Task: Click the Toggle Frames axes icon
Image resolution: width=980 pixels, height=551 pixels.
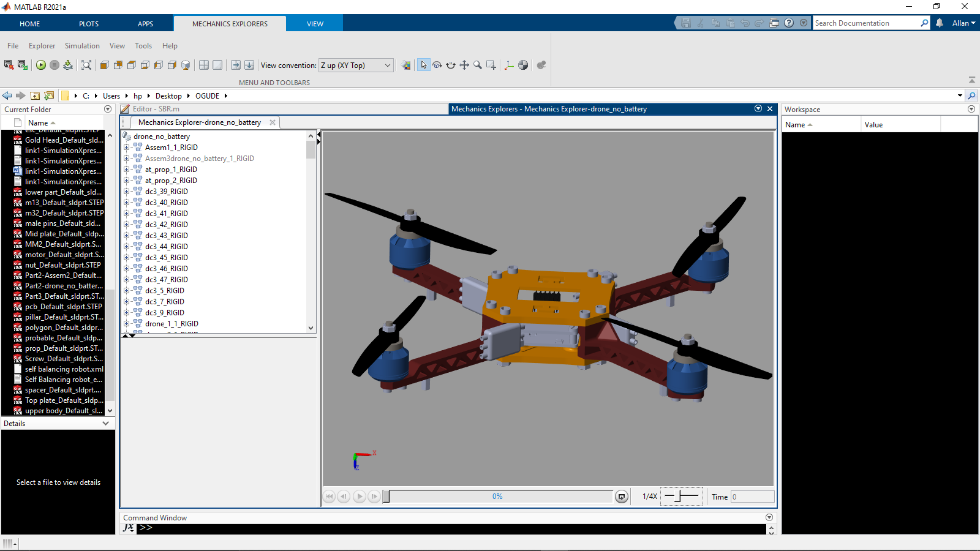Action: point(509,65)
